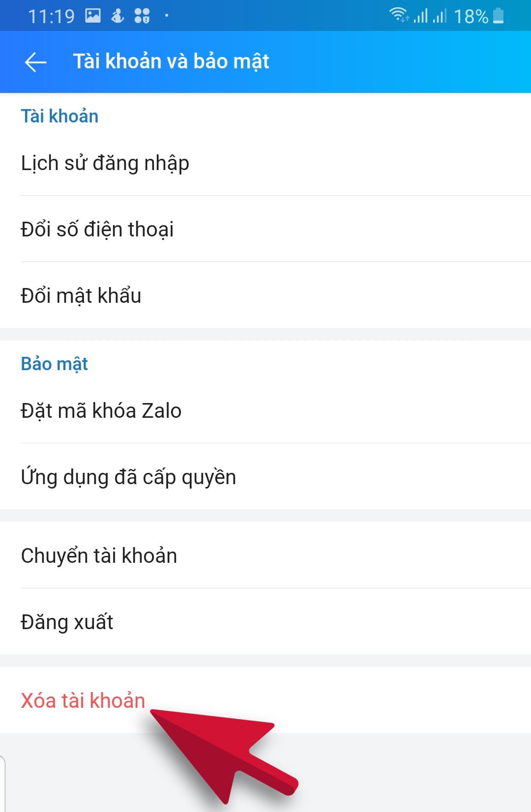Open Lịch sử đăng nhập
This screenshot has height=812, width=531.
click(x=105, y=163)
